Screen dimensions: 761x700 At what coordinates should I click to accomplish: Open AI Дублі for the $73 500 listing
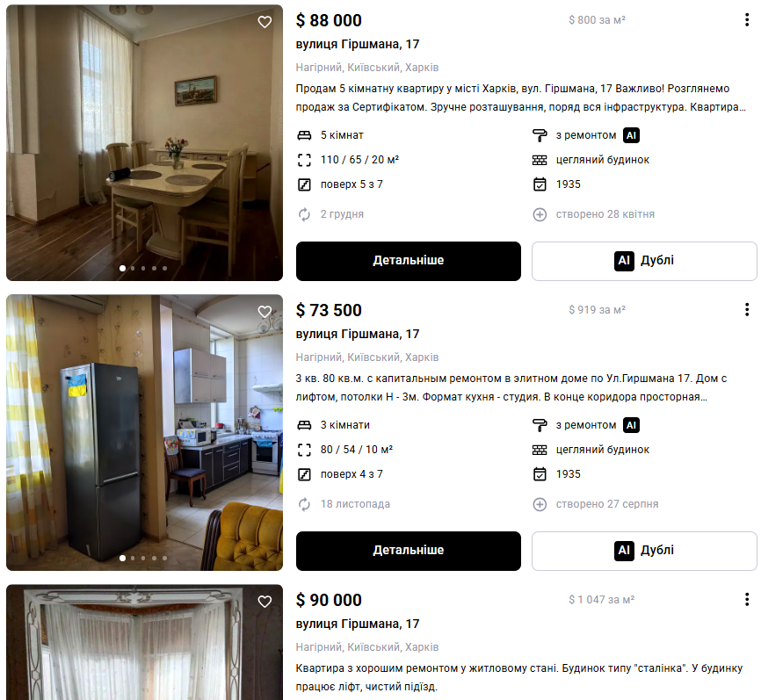tap(644, 551)
